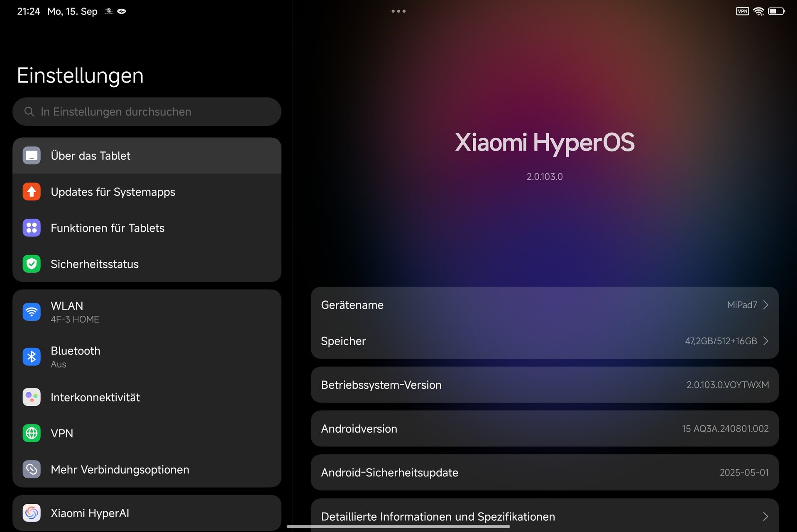Tap the Betriebssystem-Version row
Viewport: 797px width, 532px height.
coord(545,385)
